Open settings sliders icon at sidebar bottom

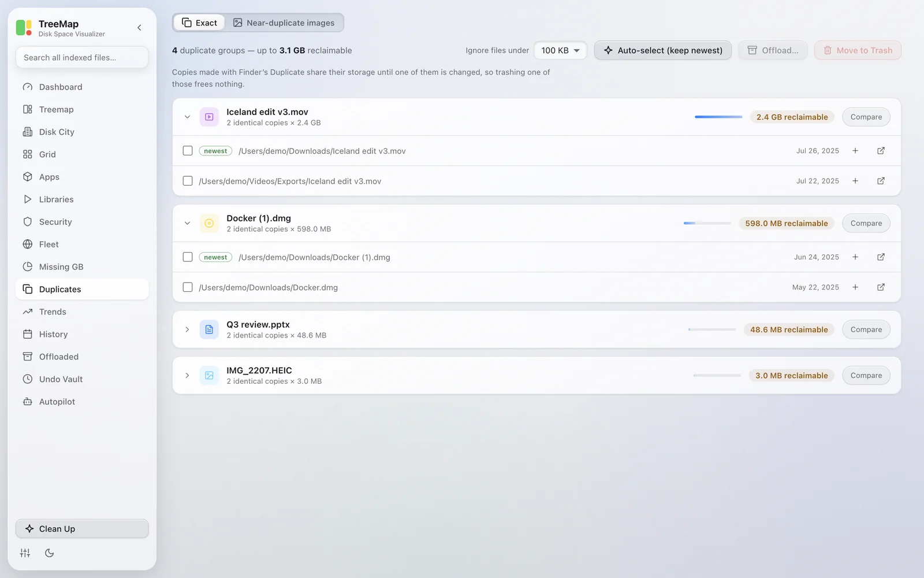point(25,553)
